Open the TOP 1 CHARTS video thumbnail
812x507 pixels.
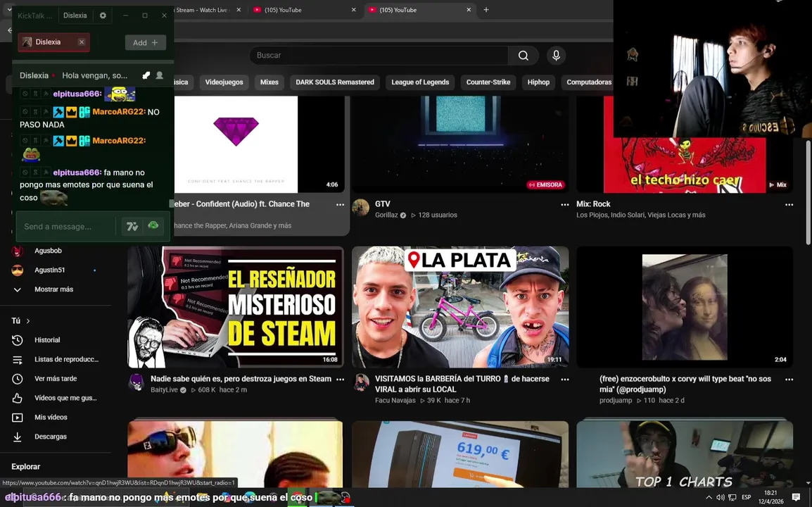pyautogui.click(x=685, y=454)
